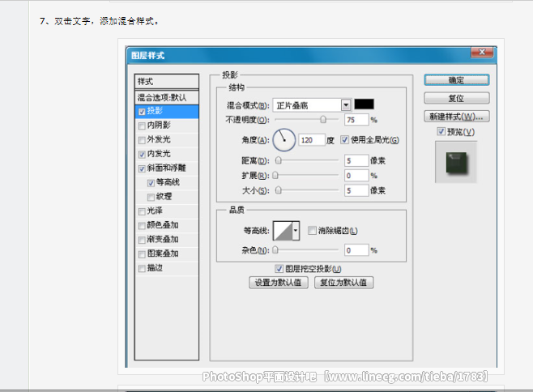Click the 新建样式(W)... button
Screen dimensions: 533x392
coord(457,117)
